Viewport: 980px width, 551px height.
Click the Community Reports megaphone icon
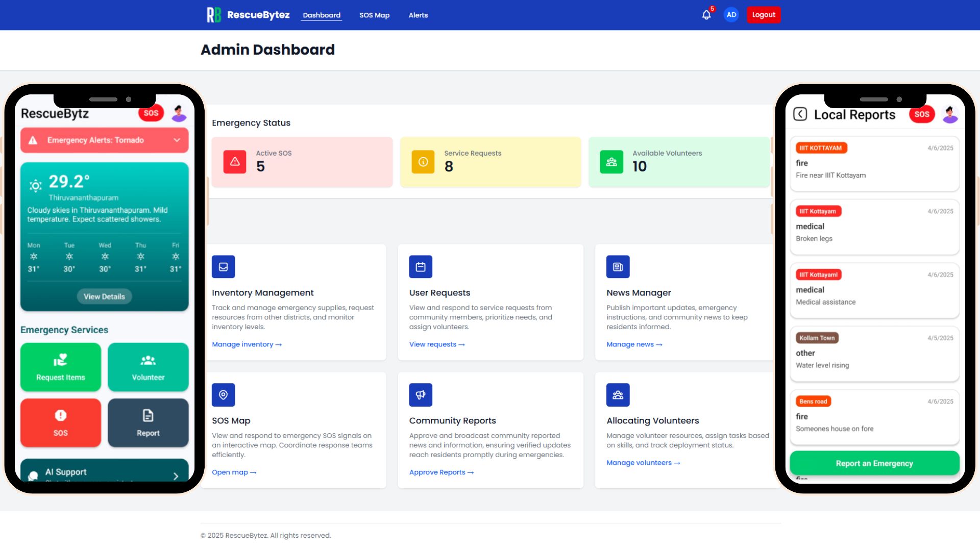click(420, 394)
